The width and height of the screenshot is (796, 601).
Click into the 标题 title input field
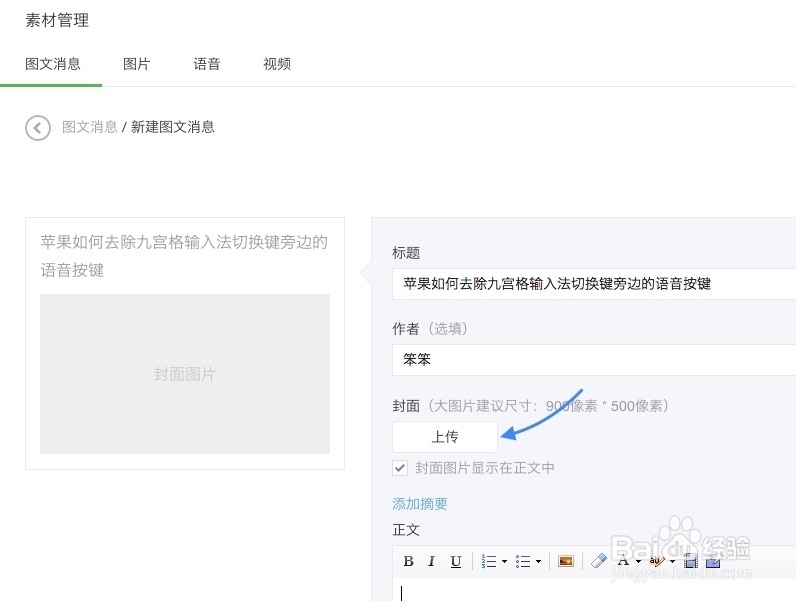[594, 283]
